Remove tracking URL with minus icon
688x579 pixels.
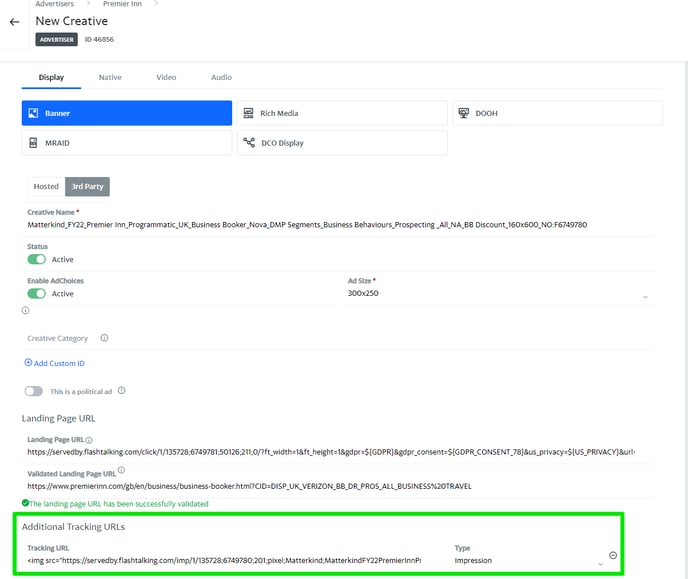[613, 555]
